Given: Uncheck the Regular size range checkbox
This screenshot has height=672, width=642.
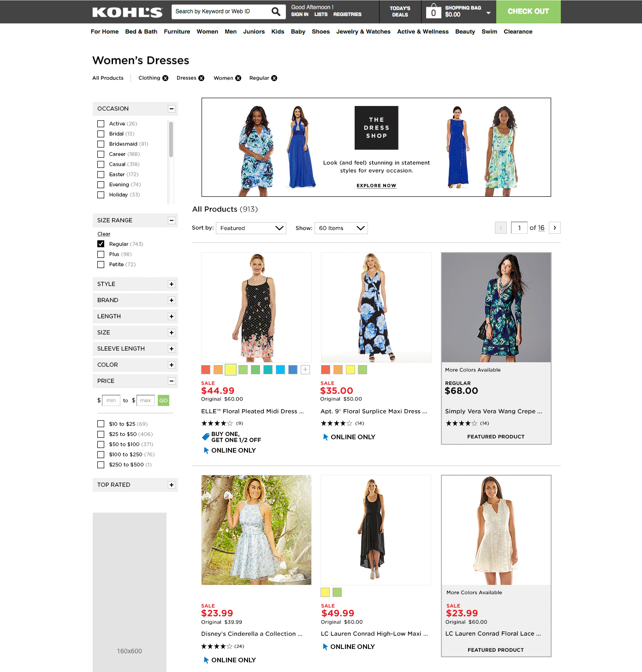Looking at the screenshot, I should coord(101,244).
